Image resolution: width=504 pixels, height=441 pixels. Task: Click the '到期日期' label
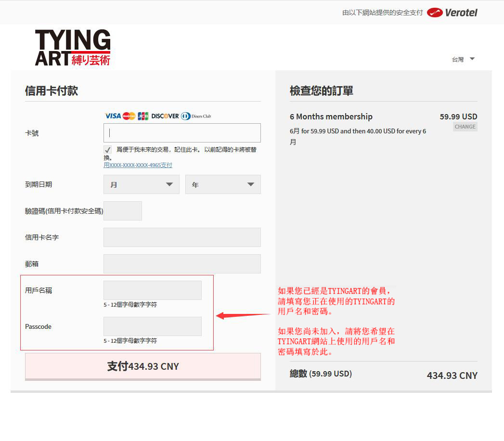pyautogui.click(x=39, y=184)
